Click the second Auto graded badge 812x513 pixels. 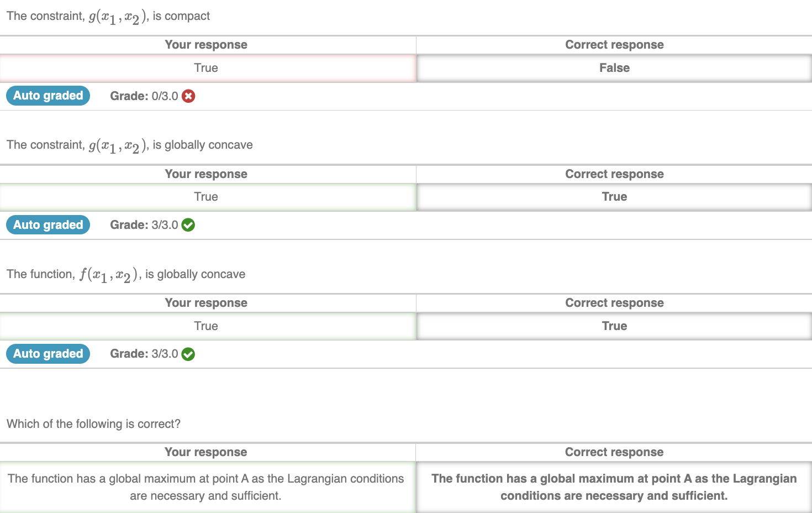[x=48, y=224]
